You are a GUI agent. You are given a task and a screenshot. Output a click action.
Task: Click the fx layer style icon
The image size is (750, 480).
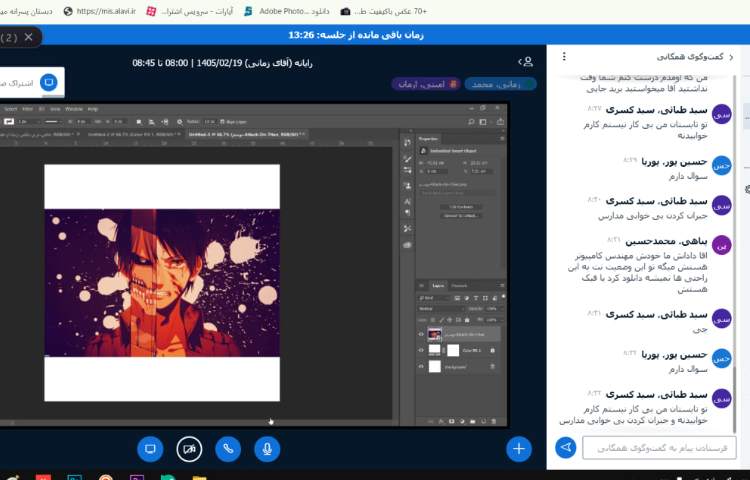click(x=441, y=422)
